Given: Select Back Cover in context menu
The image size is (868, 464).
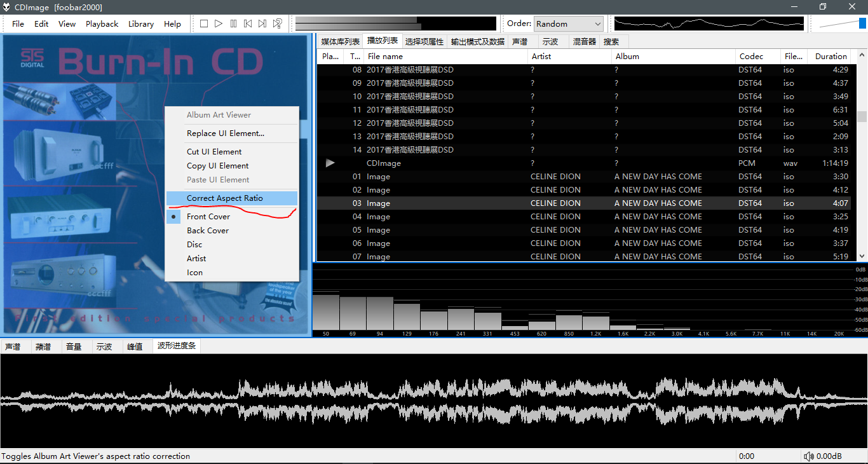Looking at the screenshot, I should click(x=207, y=231).
